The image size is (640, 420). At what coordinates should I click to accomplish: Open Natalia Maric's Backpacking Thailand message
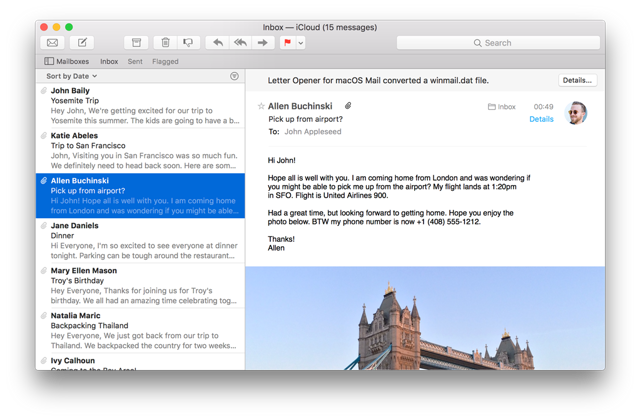pyautogui.click(x=140, y=330)
